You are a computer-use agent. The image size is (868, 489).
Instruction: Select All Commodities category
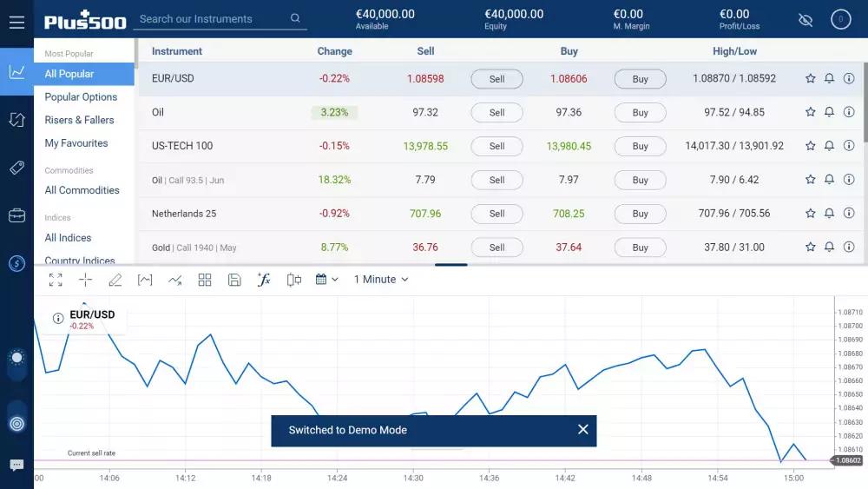click(x=82, y=190)
